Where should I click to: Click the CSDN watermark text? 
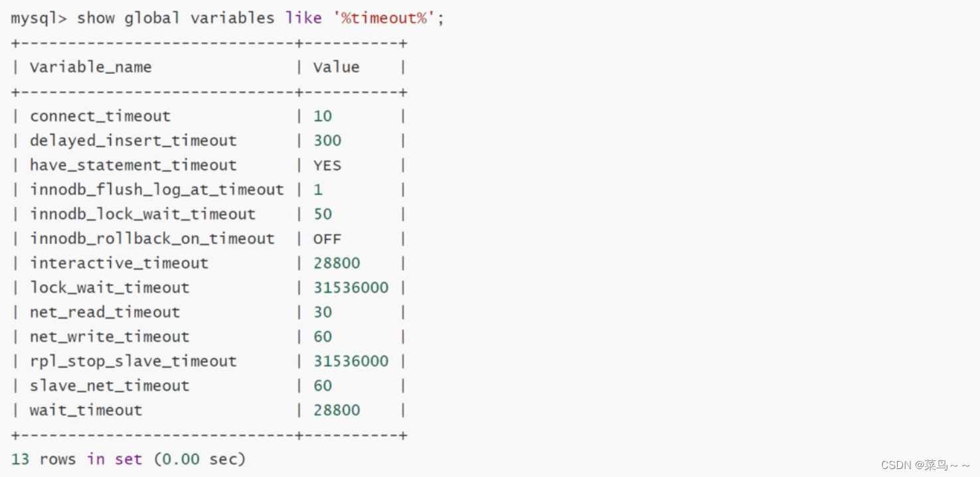925,465
